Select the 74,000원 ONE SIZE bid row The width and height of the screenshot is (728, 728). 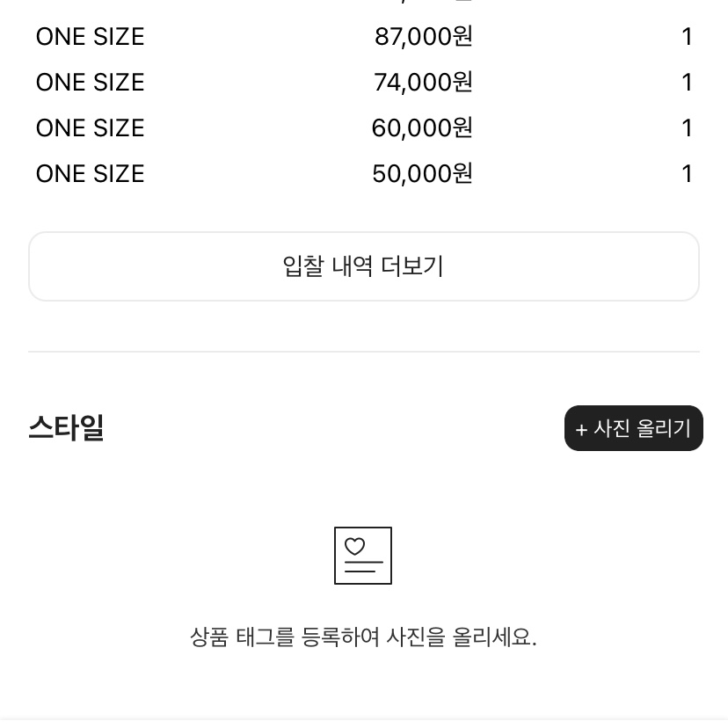[364, 82]
